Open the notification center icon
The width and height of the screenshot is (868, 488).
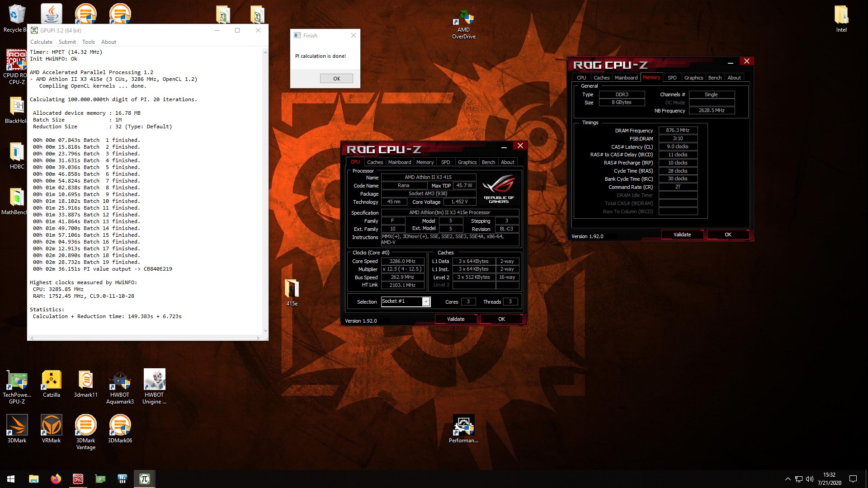point(853,479)
